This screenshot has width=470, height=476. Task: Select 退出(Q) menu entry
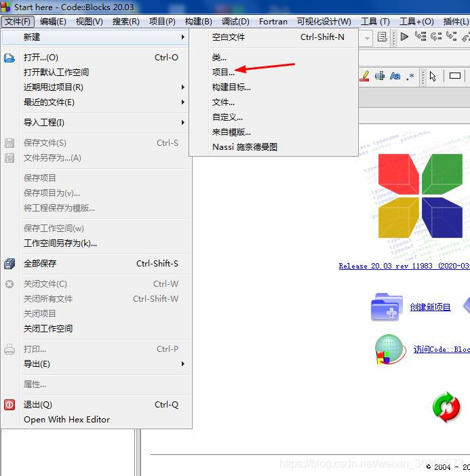96,405
